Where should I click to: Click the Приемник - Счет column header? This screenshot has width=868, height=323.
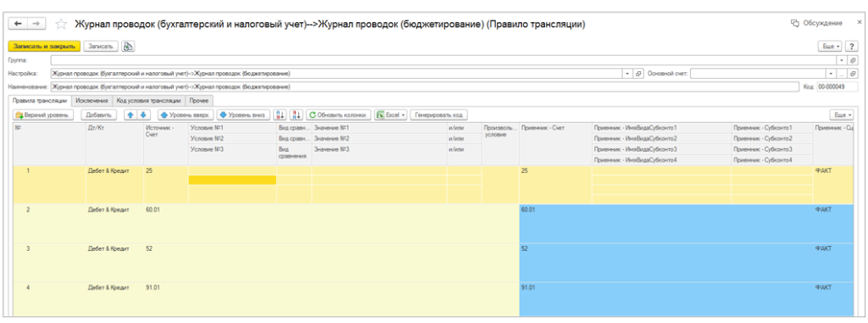click(555, 143)
